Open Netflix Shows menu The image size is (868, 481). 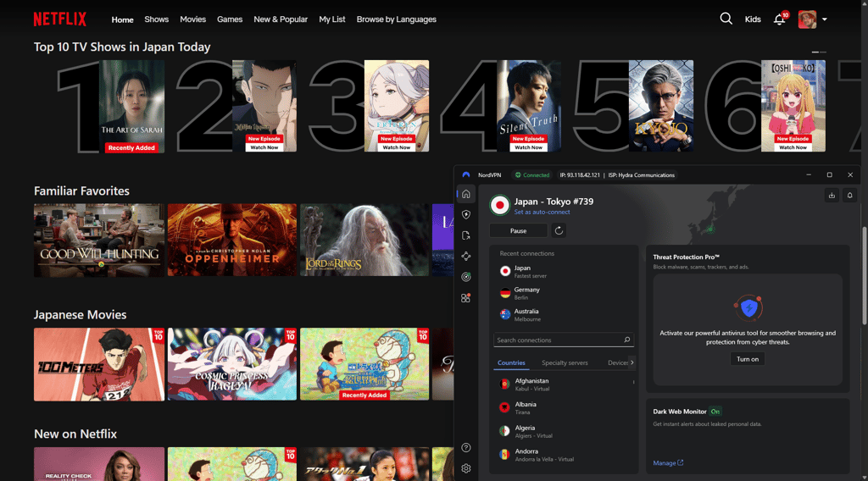[x=157, y=19]
